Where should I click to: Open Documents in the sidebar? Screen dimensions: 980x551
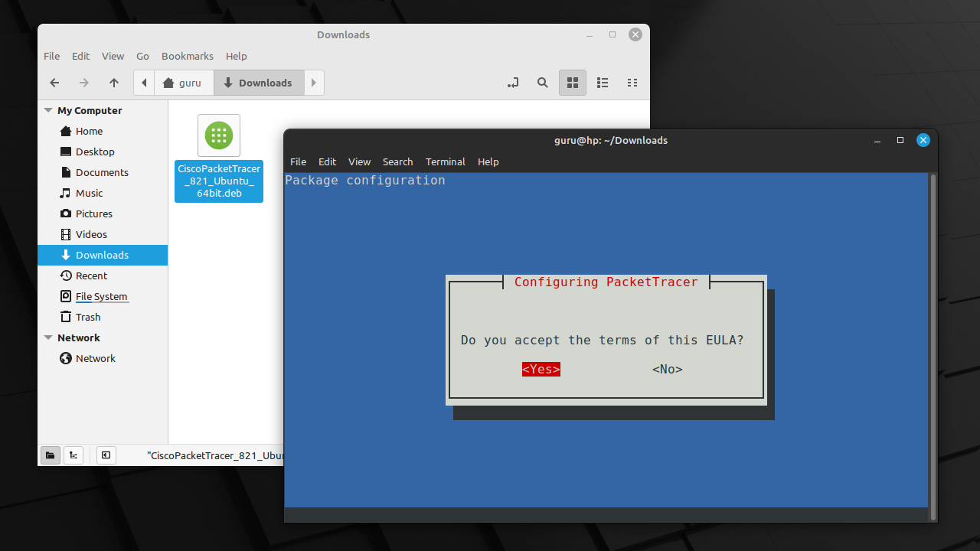point(103,172)
